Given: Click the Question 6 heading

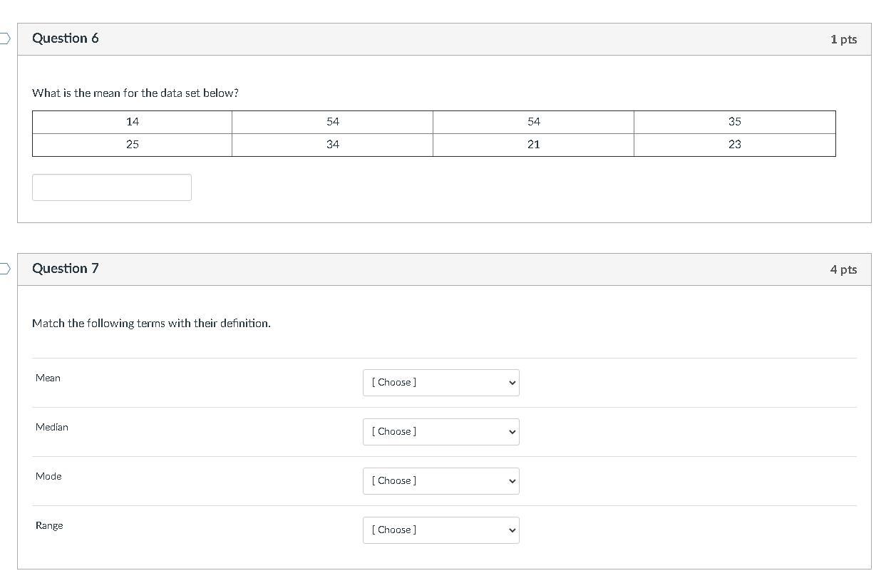Looking at the screenshot, I should coord(66,38).
